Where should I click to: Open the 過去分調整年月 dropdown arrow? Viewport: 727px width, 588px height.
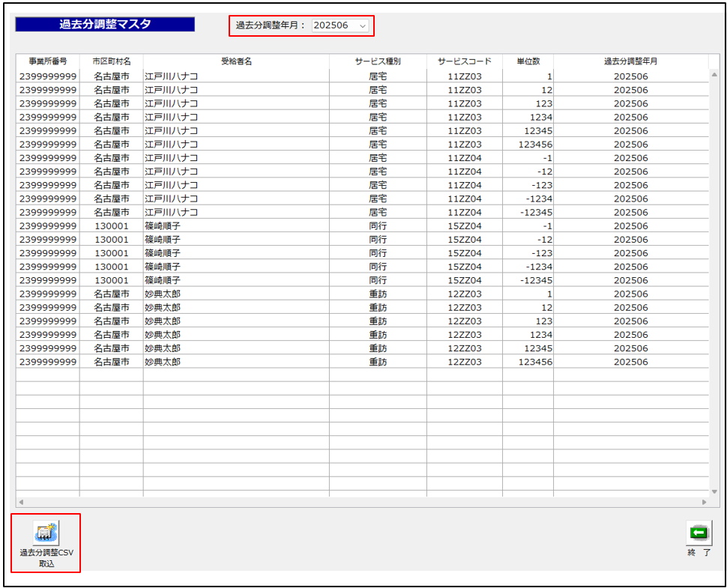[x=363, y=26]
